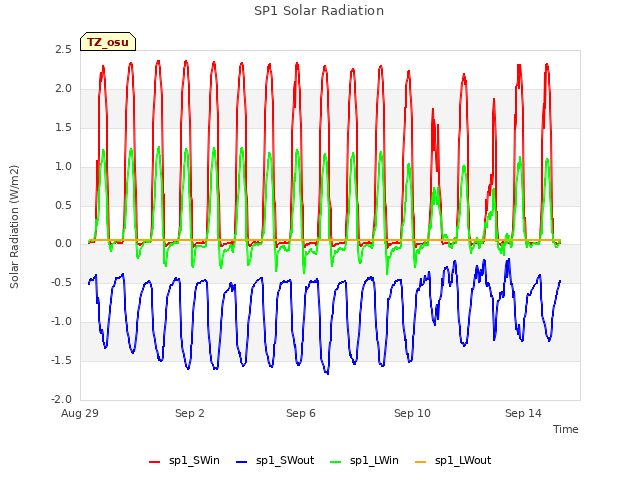This screenshot has width=640, height=480.
Task: Click the Sep 6 x-axis label
Action: 301,413
